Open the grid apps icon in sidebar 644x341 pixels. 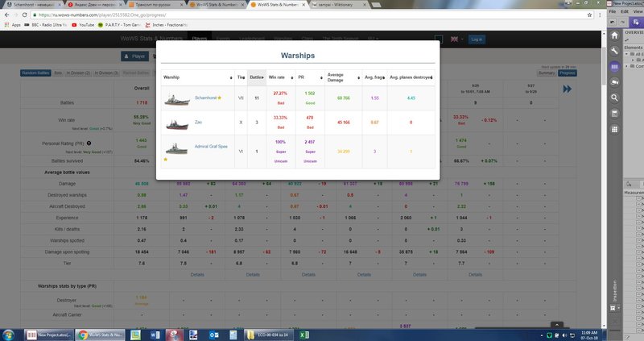click(614, 128)
